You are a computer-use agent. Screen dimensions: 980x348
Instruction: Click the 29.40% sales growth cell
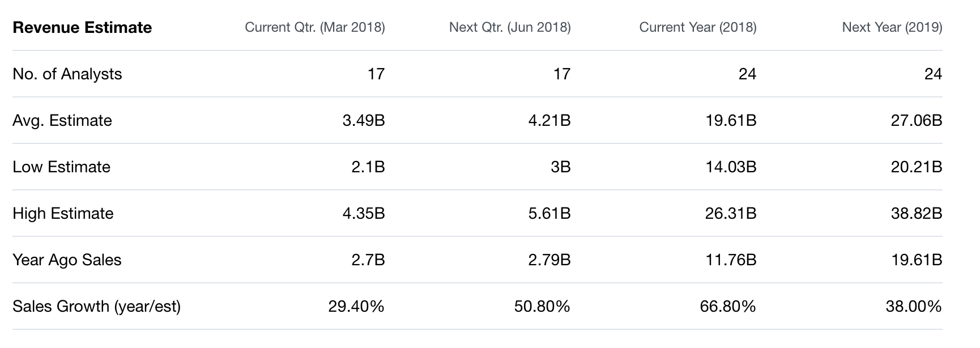point(356,307)
